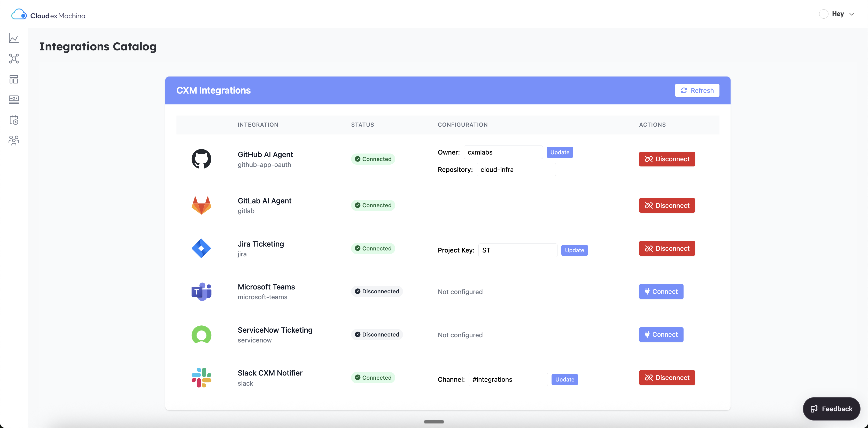Screen dimensions: 868x428
Task: Open the dashboard layout sidebar icon
Action: coord(14,79)
